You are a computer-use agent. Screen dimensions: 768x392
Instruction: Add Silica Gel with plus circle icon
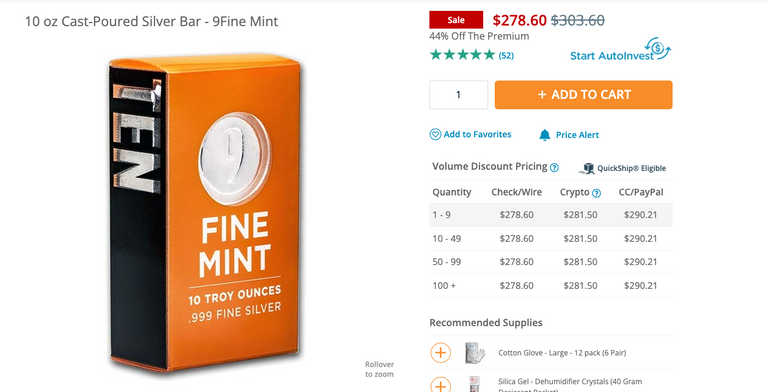[x=440, y=385]
